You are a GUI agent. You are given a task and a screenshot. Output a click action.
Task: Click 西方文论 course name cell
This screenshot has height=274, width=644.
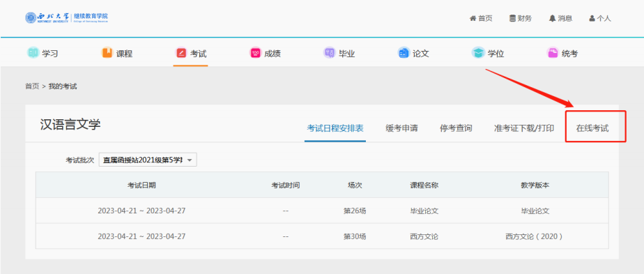click(x=424, y=236)
